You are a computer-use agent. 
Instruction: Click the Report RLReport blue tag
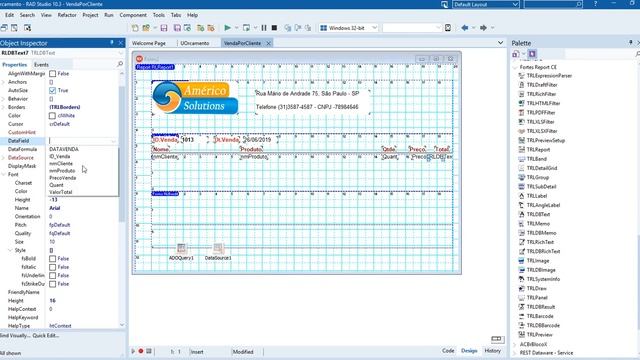[x=155, y=67]
